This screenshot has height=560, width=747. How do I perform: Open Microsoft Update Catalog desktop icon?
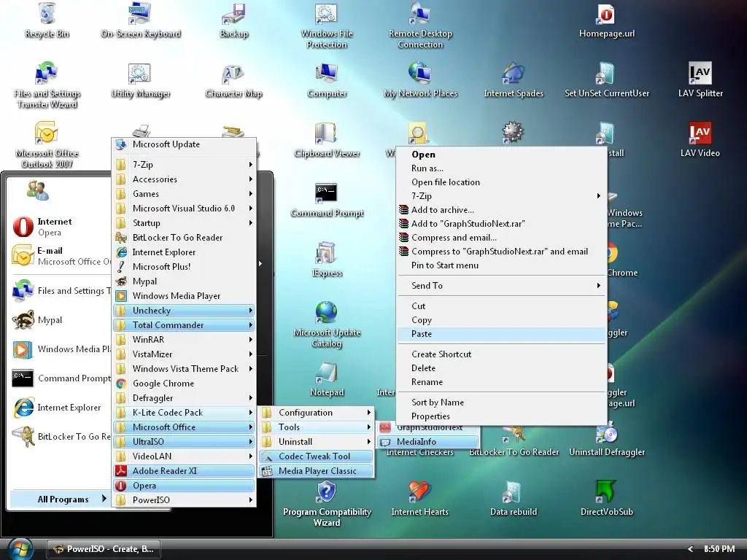point(327,324)
